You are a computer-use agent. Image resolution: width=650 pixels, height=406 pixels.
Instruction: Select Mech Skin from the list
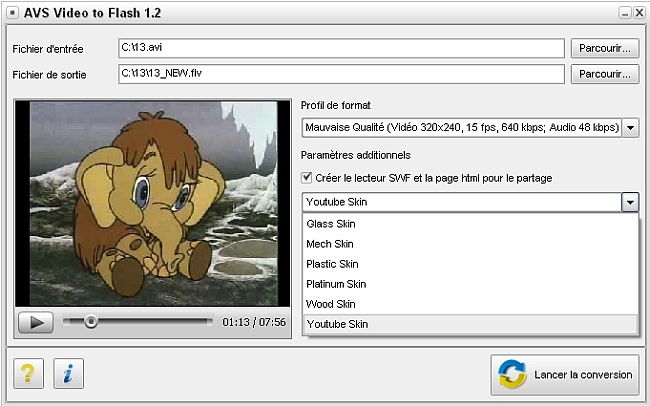click(471, 244)
